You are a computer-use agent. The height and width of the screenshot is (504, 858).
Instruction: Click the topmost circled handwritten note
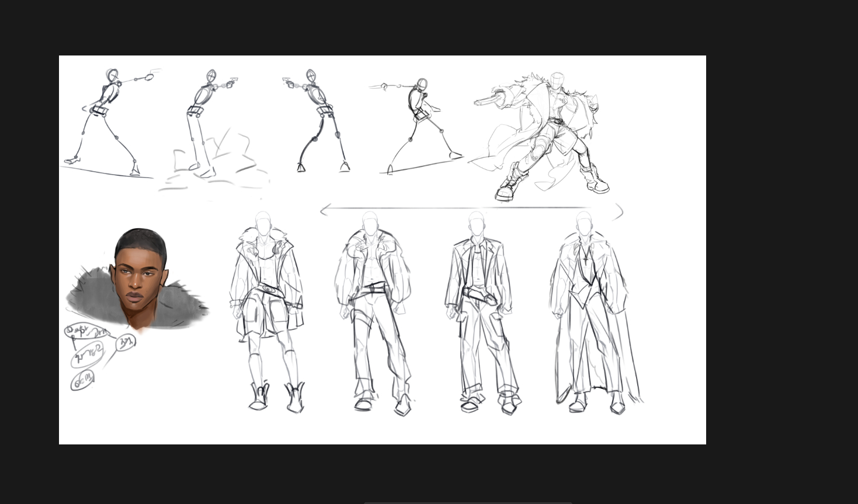(x=81, y=331)
